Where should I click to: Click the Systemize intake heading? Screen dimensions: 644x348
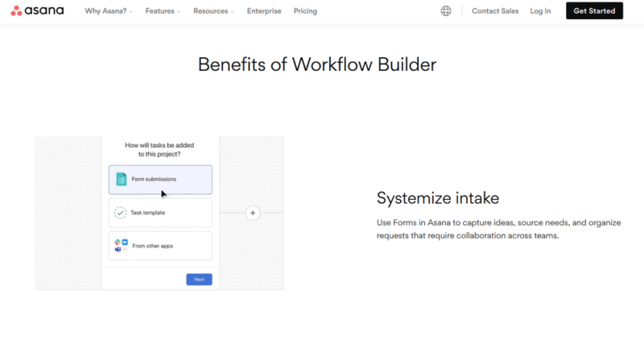tap(438, 198)
